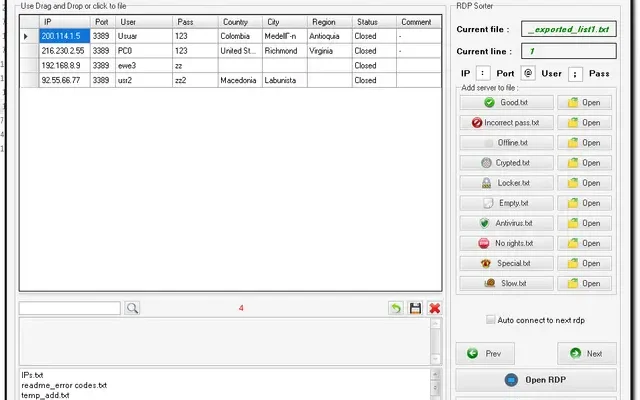The width and height of the screenshot is (640, 400).
Task: Click the red X delete icon
Action: tap(434, 308)
